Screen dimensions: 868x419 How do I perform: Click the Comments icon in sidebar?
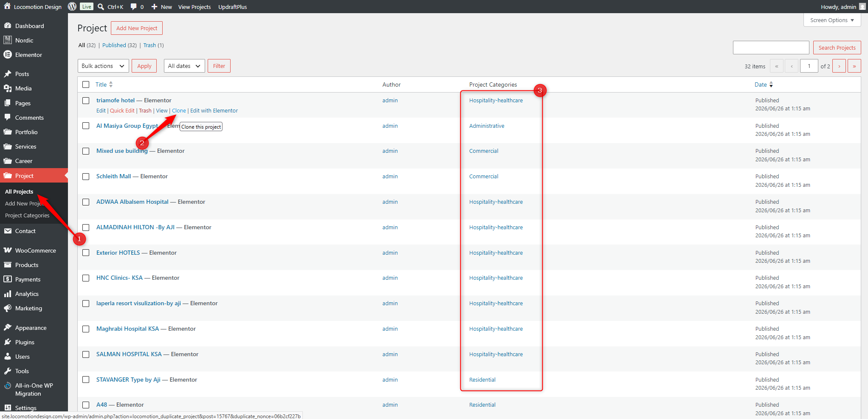click(8, 117)
